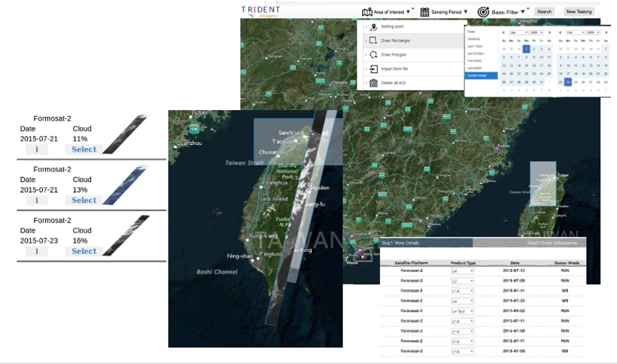Image resolution: width=617 pixels, height=364 pixels.
Task: Switch to Step2: Order Information tab
Action: pos(552,243)
